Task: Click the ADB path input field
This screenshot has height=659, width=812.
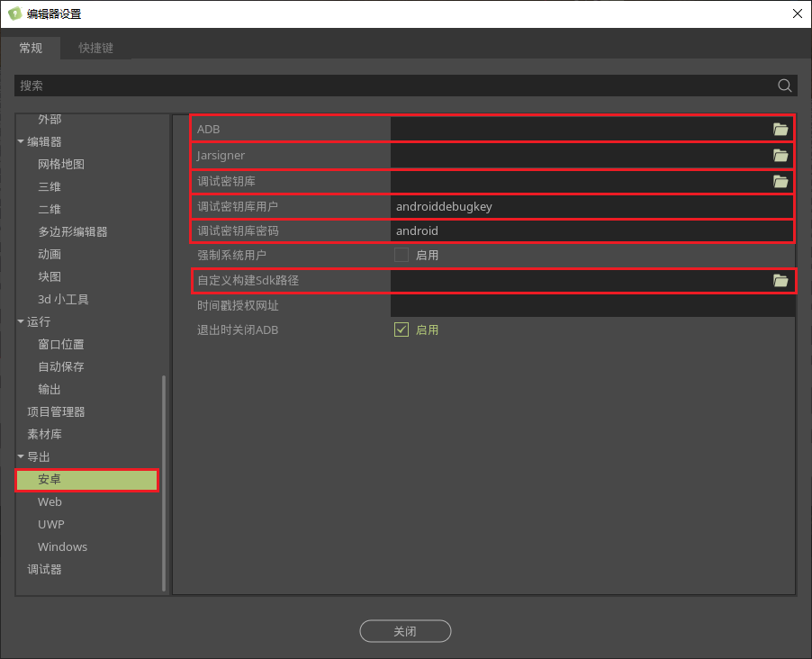Action: click(580, 129)
